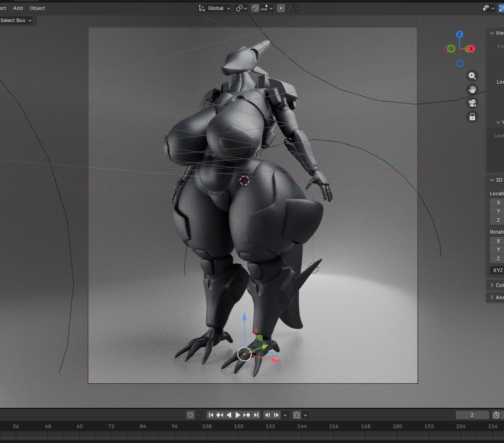
Task: Click the step-forward frame icon in timeline
Action: tap(276, 415)
